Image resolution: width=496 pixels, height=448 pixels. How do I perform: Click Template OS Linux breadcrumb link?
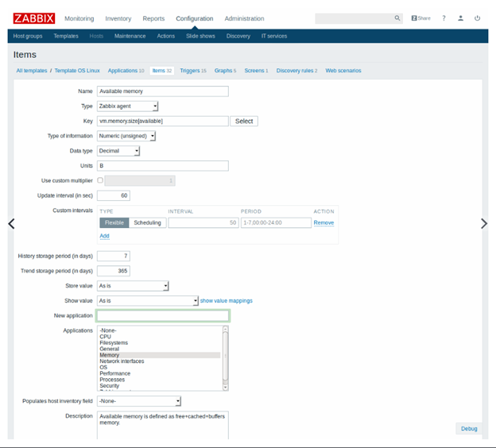pyautogui.click(x=77, y=71)
